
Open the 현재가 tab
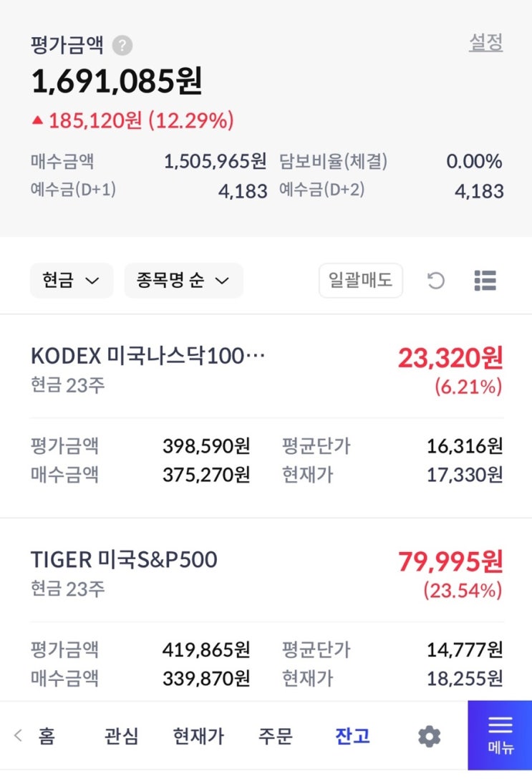198,735
